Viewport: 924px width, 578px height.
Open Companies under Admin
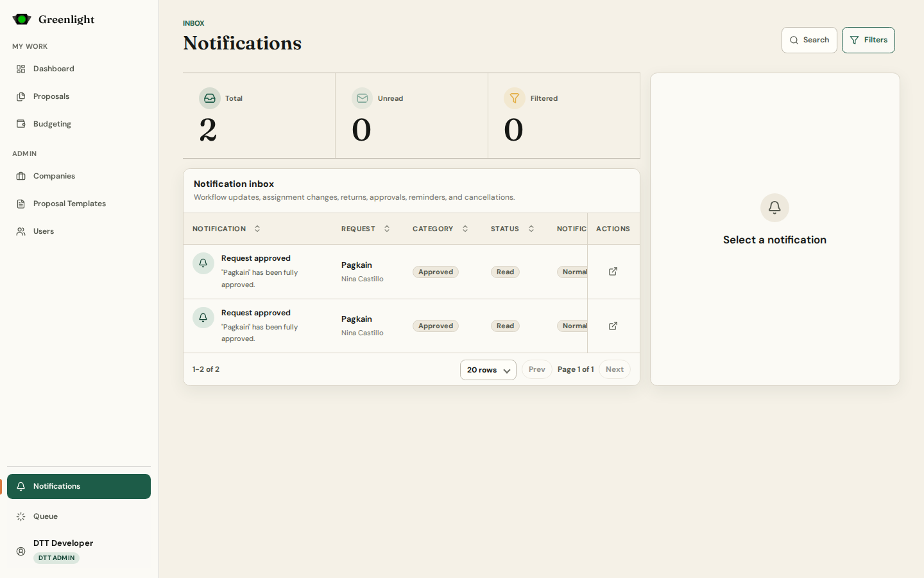pyautogui.click(x=79, y=176)
